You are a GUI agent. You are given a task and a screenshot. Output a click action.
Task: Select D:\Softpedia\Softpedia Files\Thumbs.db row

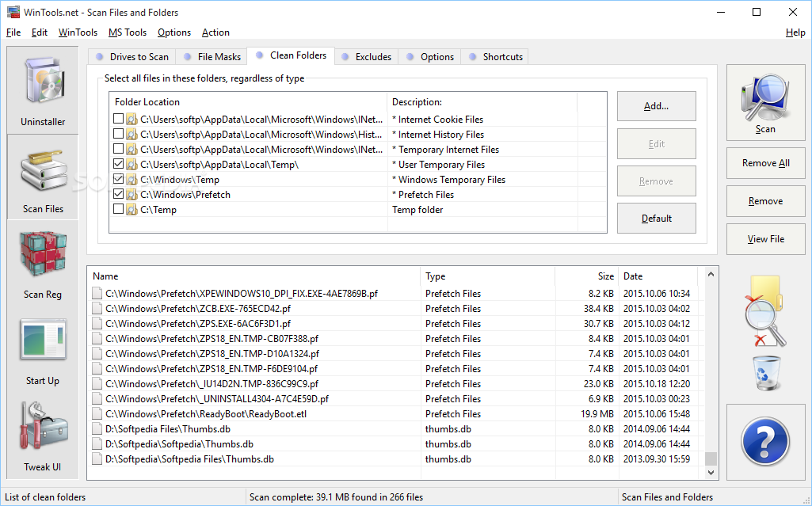[x=396, y=459]
